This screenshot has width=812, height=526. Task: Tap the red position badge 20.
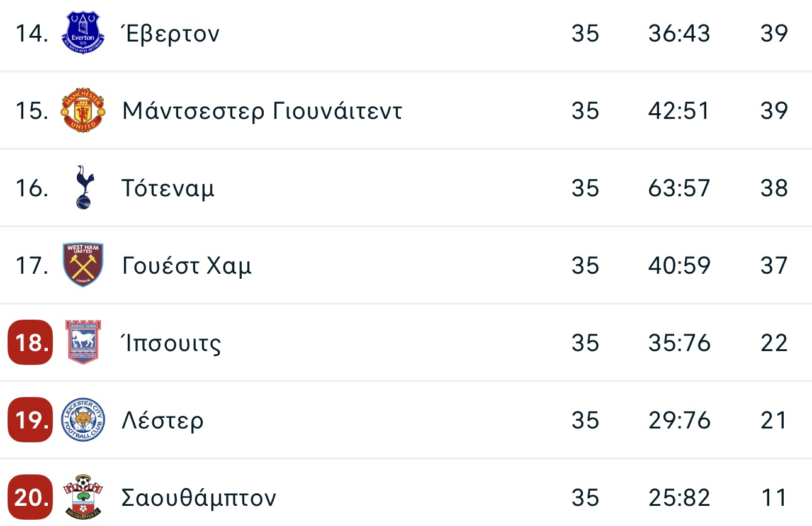(x=30, y=498)
